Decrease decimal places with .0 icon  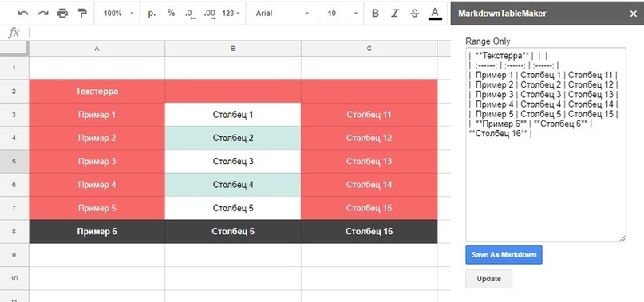190,14
